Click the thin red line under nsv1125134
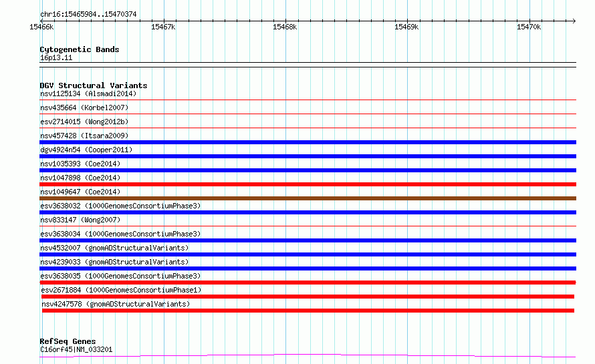Viewport: 595px width, 364px height. 308,100
